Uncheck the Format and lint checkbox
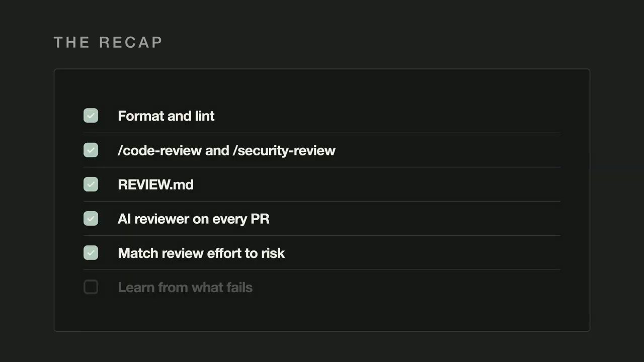Screen dimensions: 644x362 pyautogui.click(x=91, y=116)
